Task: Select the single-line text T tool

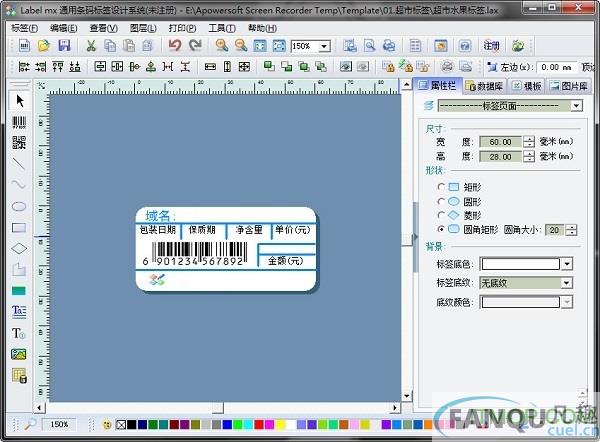Action: coord(18,333)
